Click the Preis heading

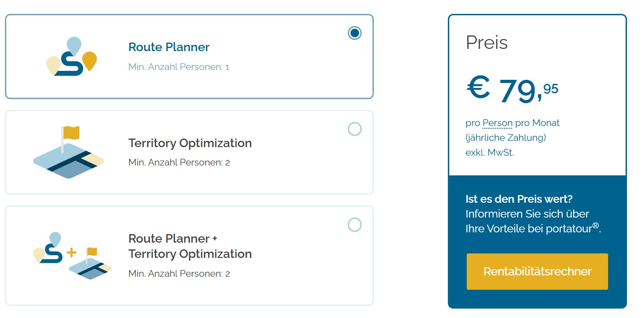click(x=487, y=43)
